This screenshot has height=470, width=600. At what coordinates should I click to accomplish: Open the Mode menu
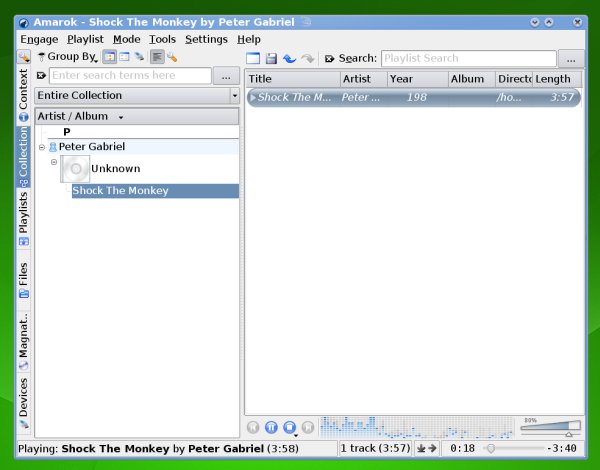[x=127, y=39]
